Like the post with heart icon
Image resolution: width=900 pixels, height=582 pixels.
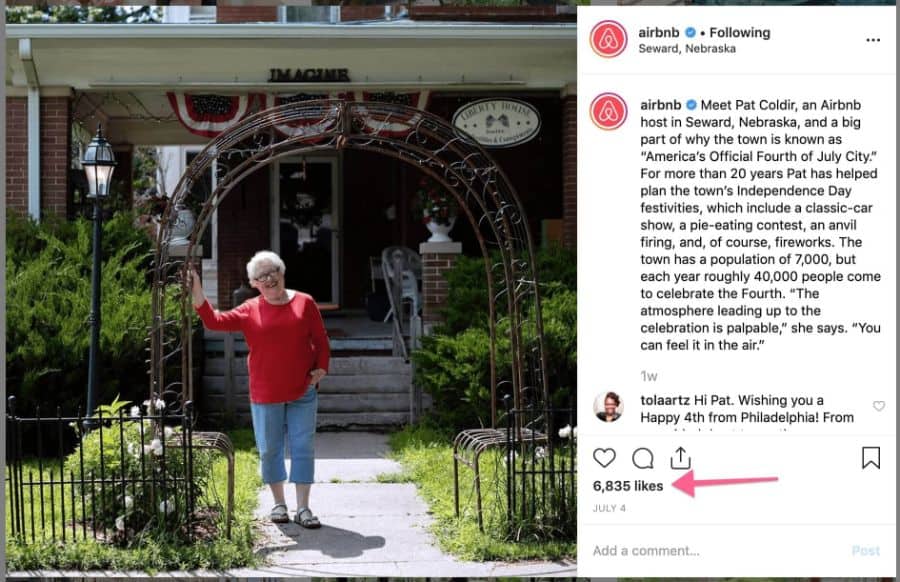(x=604, y=457)
